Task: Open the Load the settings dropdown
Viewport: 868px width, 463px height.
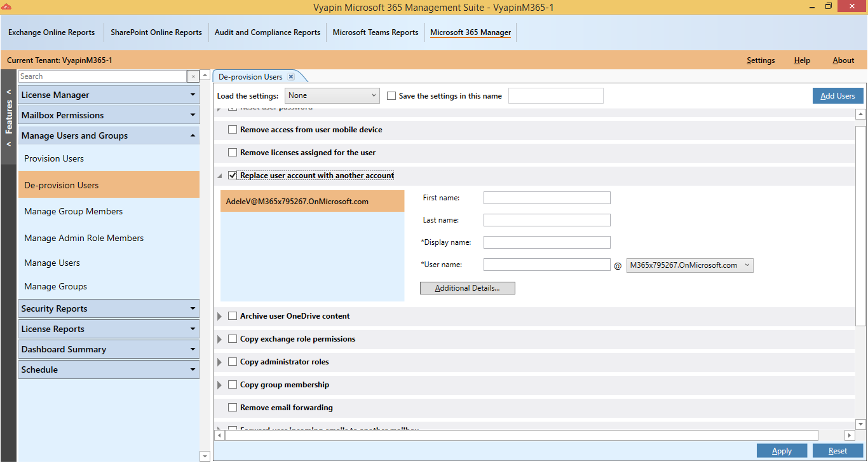Action: point(332,95)
